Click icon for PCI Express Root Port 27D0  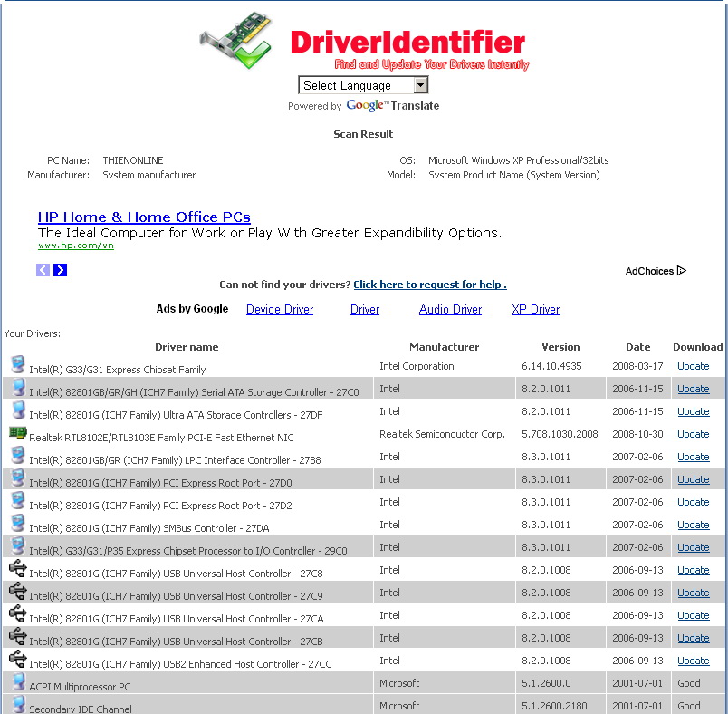18,478
